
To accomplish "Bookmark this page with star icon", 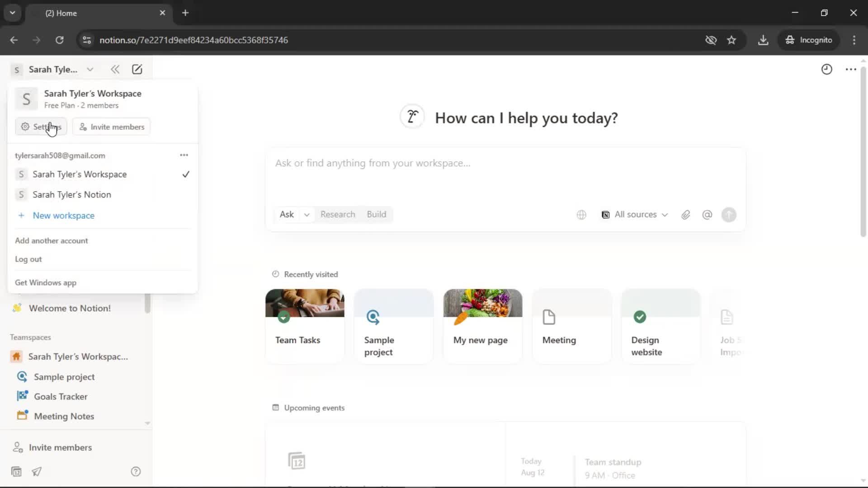I will [x=731, y=40].
